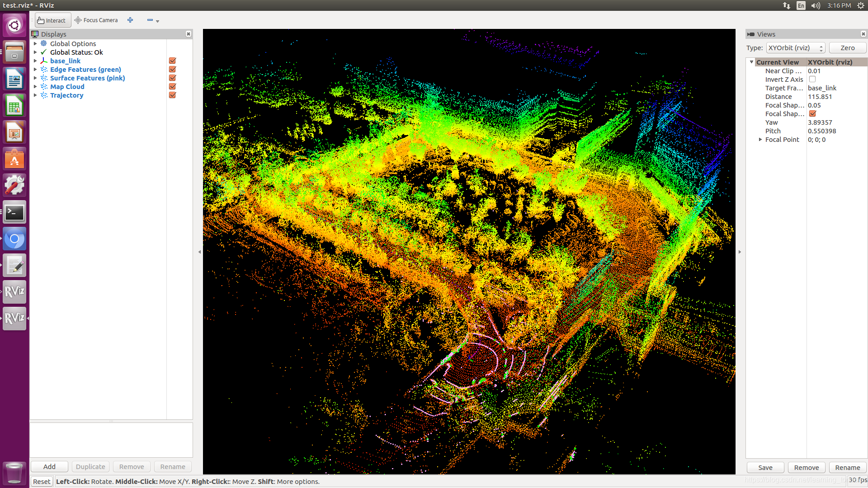Open LibreOffice Writer from dock
868x488 pixels.
point(14,79)
